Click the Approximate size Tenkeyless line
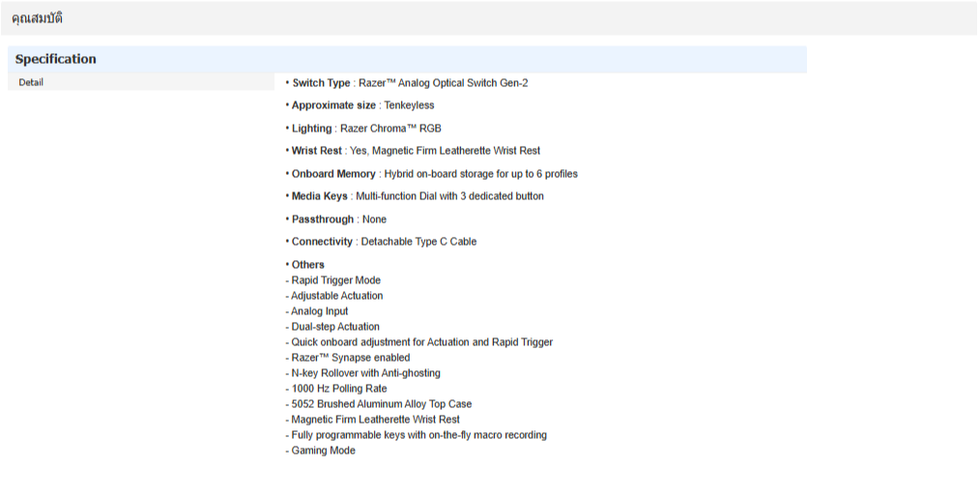Viewport: 980px width, 497px height. pyautogui.click(x=360, y=105)
